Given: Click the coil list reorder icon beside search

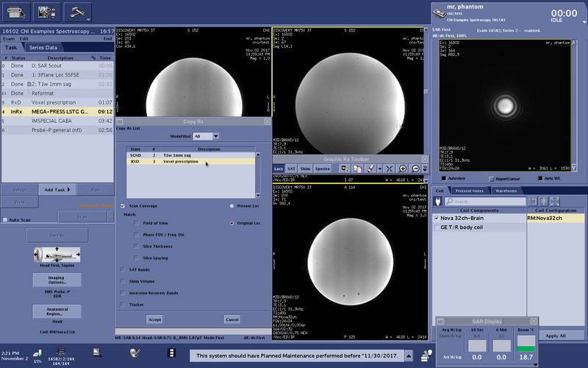Looking at the screenshot, I should pyautogui.click(x=532, y=201).
